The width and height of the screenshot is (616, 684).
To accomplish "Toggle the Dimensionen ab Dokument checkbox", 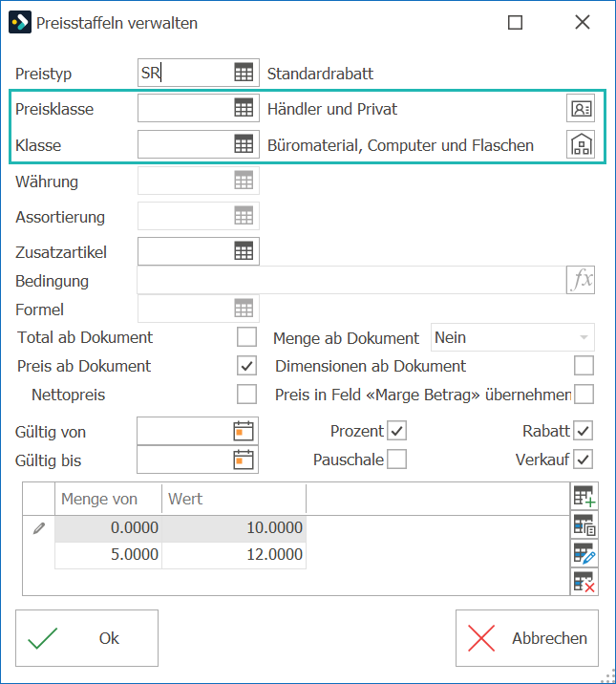I will tap(584, 366).
